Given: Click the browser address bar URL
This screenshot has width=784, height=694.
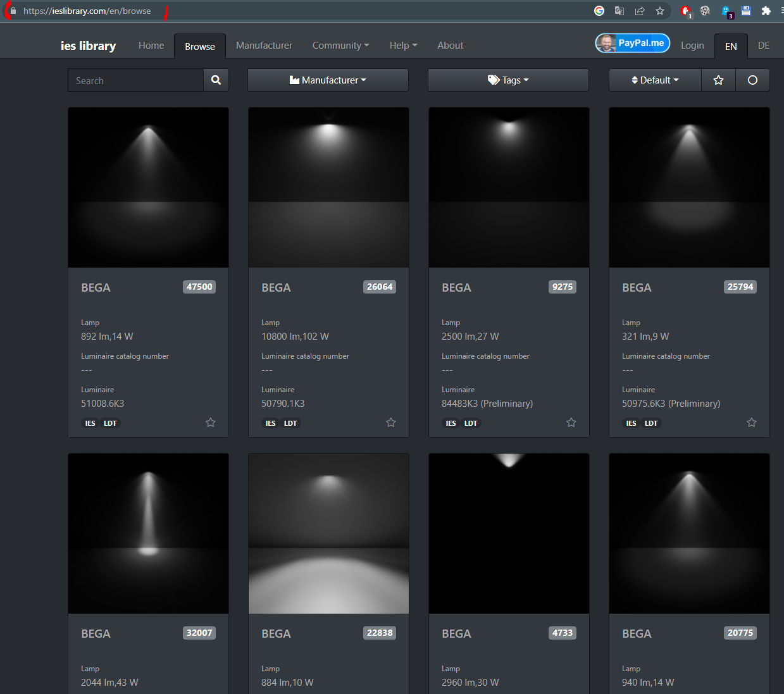Looking at the screenshot, I should pos(87,11).
